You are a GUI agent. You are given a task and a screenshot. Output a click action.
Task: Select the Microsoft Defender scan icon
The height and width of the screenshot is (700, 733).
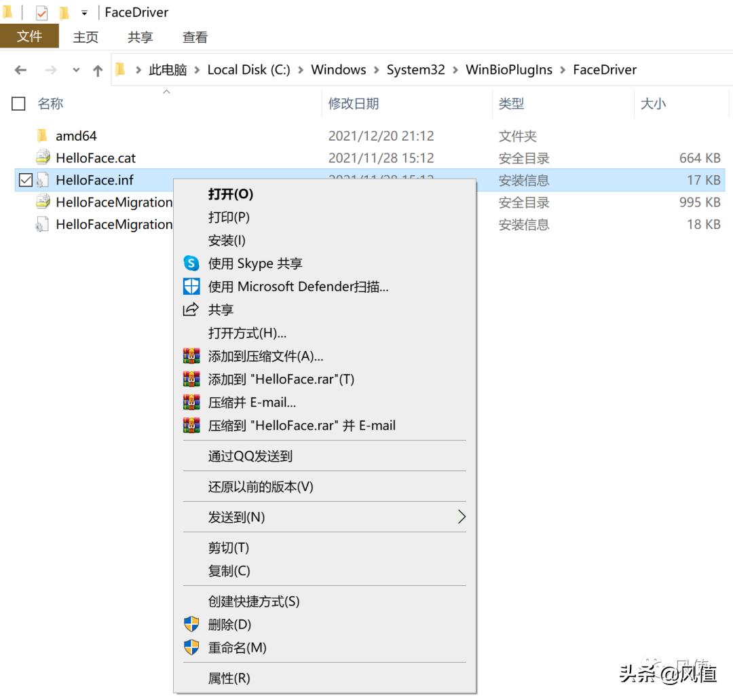(x=192, y=287)
